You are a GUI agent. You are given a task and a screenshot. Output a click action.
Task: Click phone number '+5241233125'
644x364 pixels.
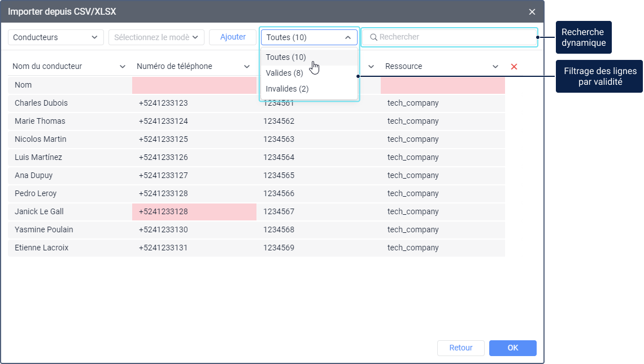click(163, 139)
